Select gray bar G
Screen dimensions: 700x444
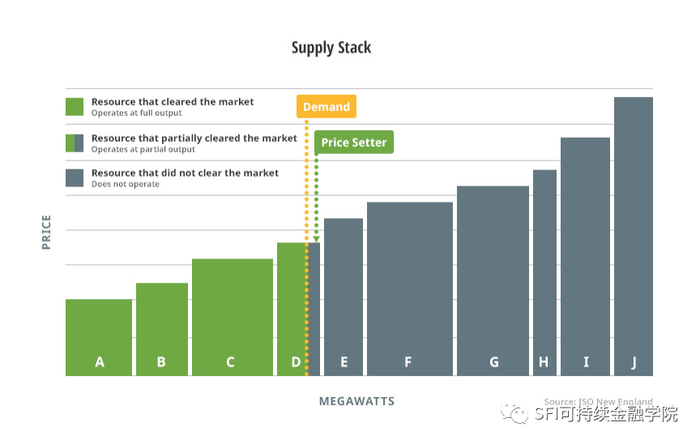pos(492,281)
